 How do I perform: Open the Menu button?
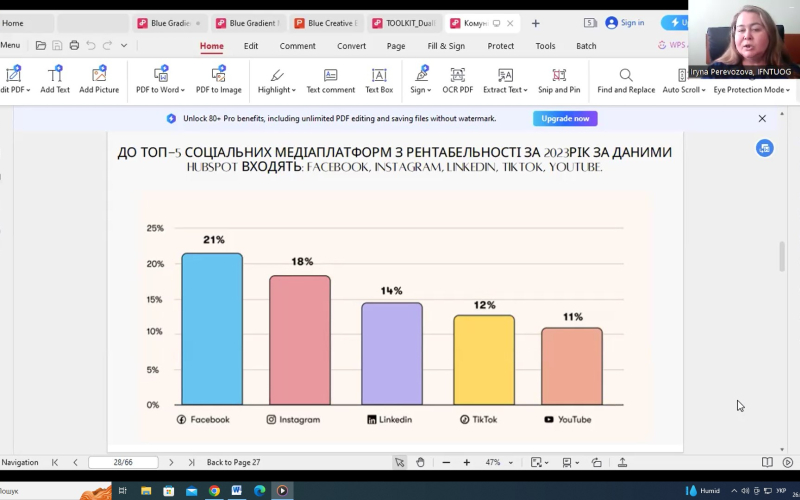[10, 45]
